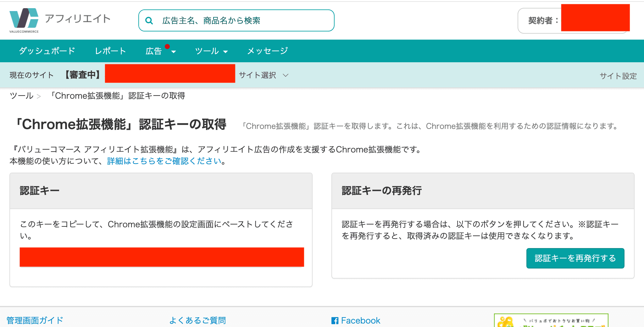
Task: Click the 現在のサイト label
Action: coord(32,75)
